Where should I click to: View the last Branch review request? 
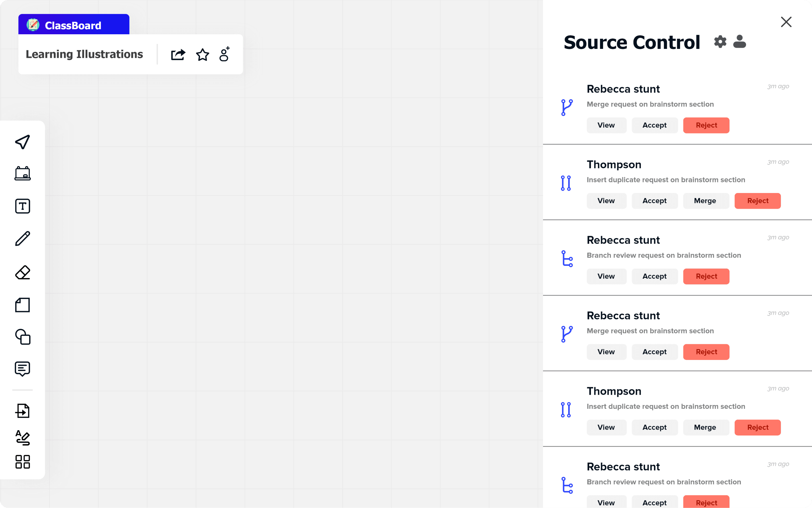click(606, 502)
